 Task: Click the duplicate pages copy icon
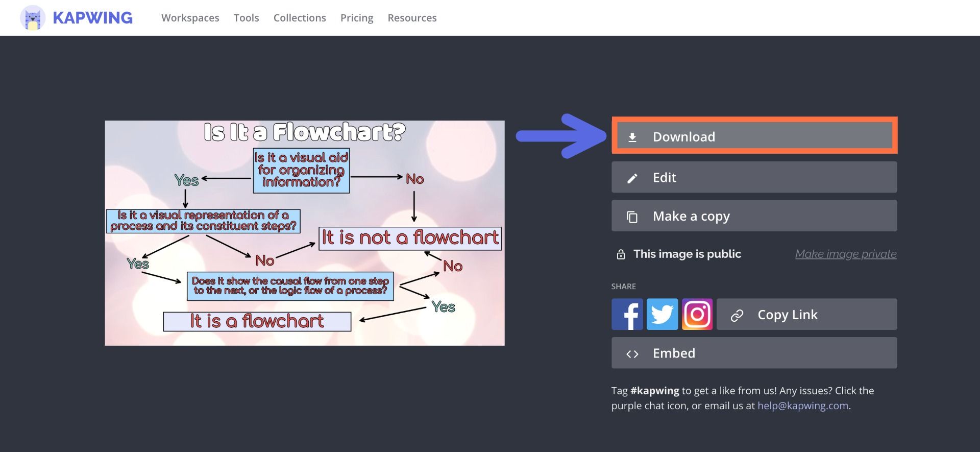[x=632, y=217]
